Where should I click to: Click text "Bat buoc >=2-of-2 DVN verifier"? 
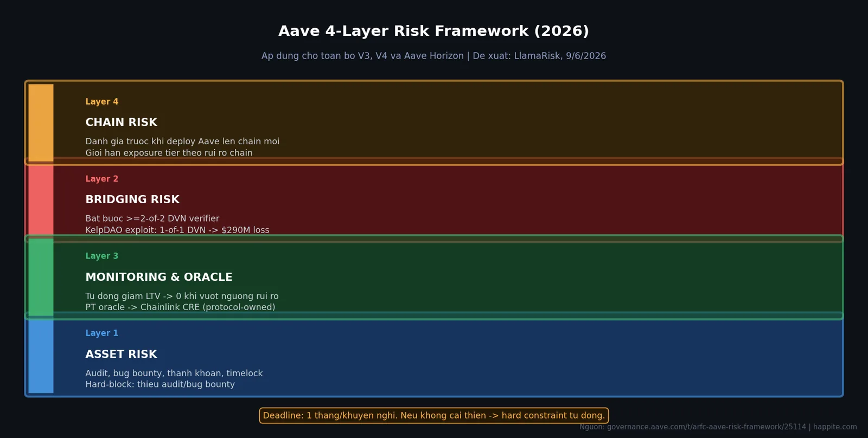[x=152, y=218]
